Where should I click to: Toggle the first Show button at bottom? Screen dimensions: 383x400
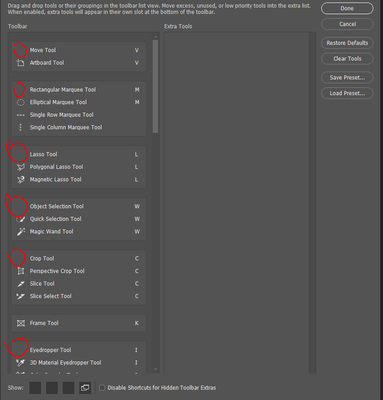[x=35, y=388]
